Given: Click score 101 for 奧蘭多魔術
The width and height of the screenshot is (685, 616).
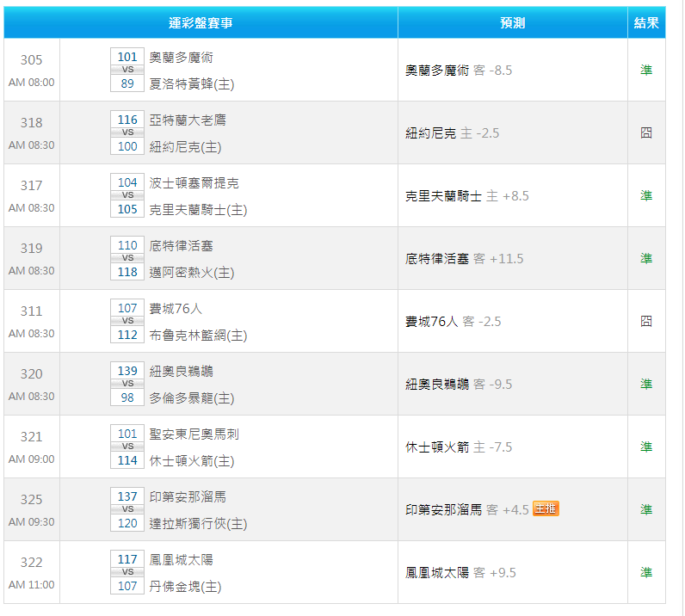Looking at the screenshot, I should point(127,57).
